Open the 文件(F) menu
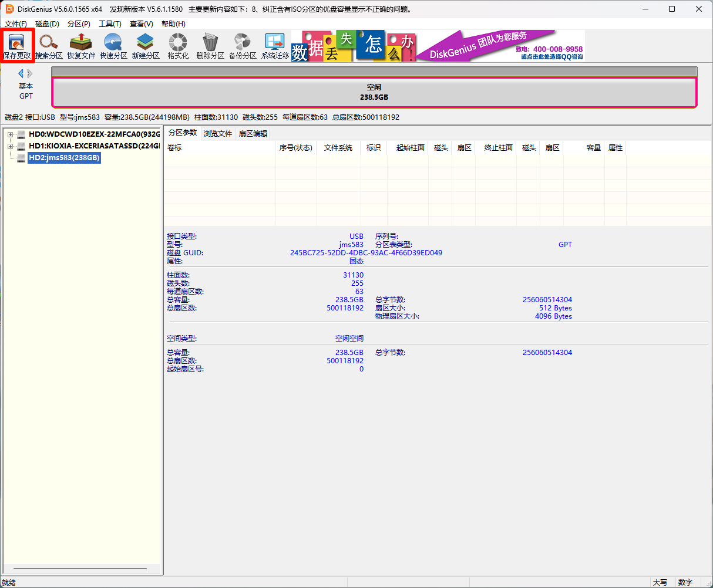The width and height of the screenshot is (713, 588). tap(16, 24)
